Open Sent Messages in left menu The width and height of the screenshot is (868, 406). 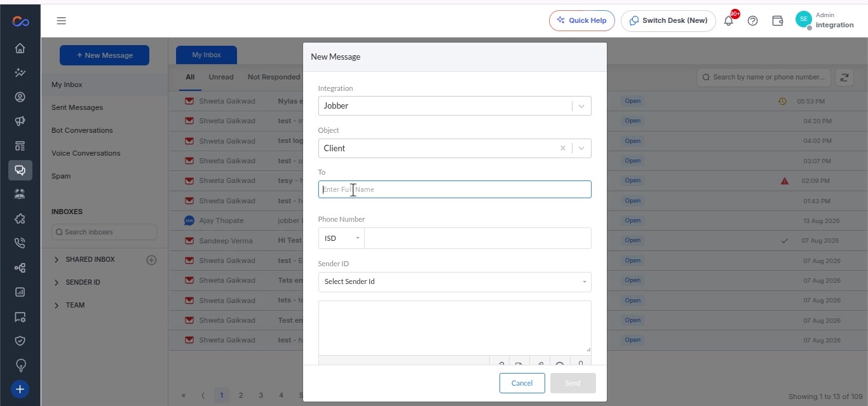pos(77,107)
